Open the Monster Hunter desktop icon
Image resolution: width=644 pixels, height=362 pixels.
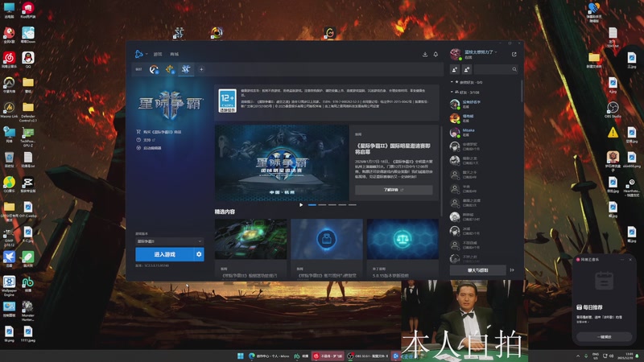pos(28,311)
